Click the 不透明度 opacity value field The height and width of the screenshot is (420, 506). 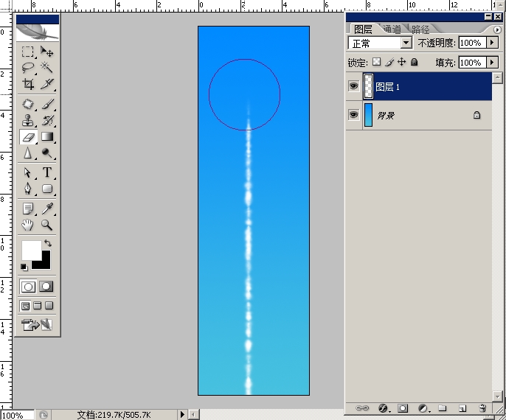coord(472,43)
